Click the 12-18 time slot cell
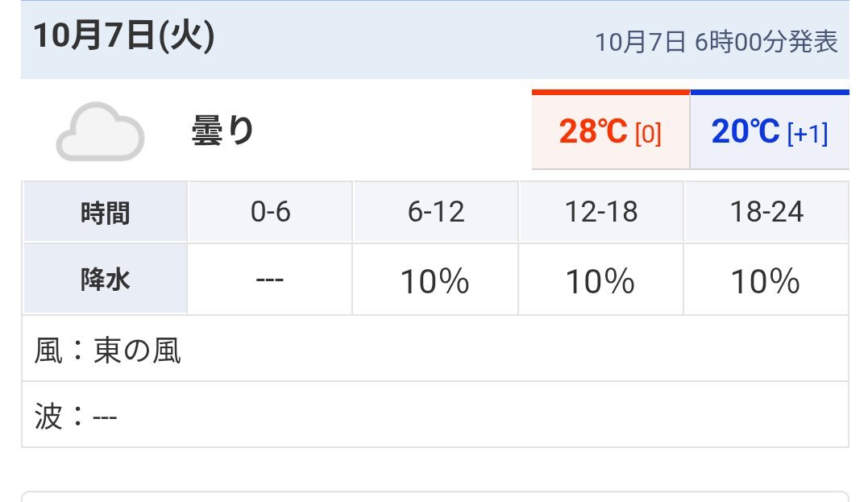Screen dimensions: 868x502 pos(600,213)
